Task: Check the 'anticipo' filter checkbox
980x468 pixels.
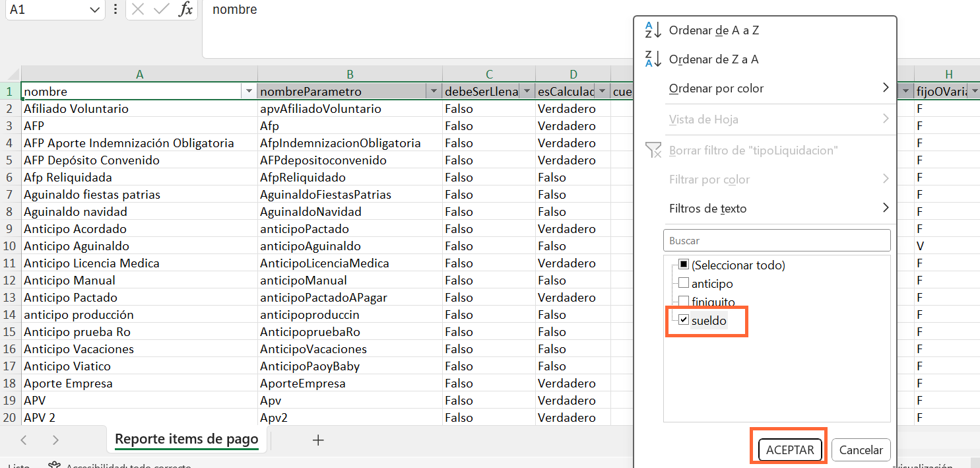Action: pyautogui.click(x=684, y=283)
